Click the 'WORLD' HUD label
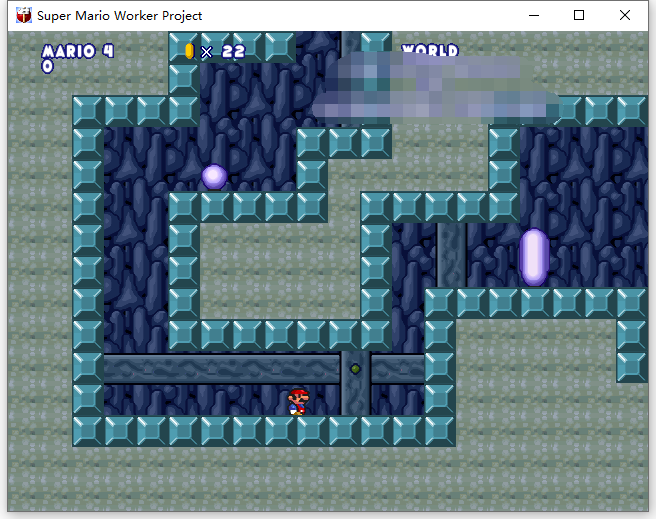The height and width of the screenshot is (519, 656). (430, 50)
